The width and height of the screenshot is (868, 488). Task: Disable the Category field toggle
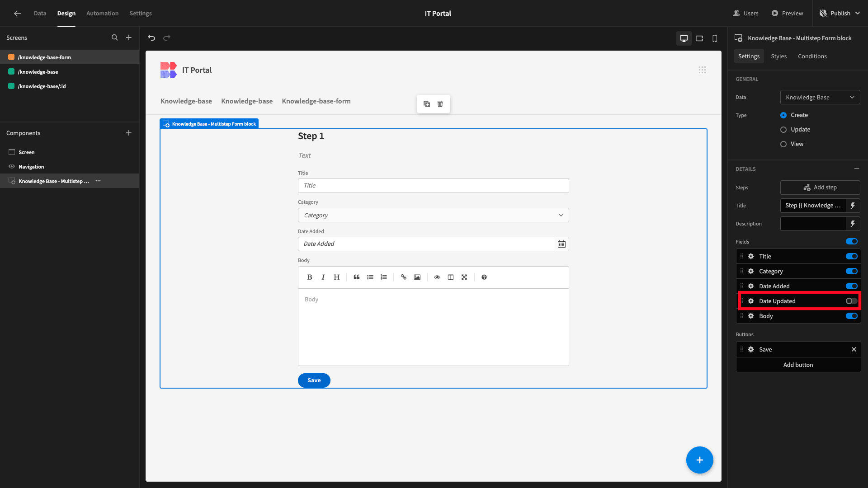point(852,271)
